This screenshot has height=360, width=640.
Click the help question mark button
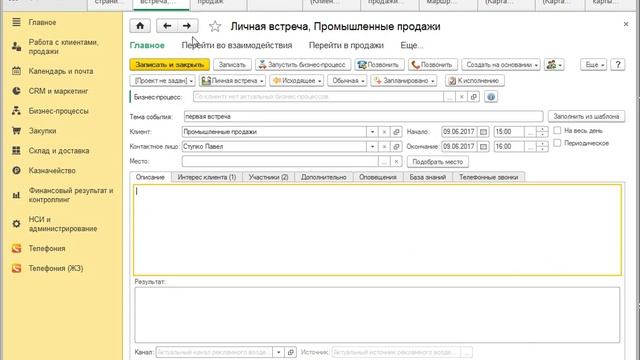618,65
